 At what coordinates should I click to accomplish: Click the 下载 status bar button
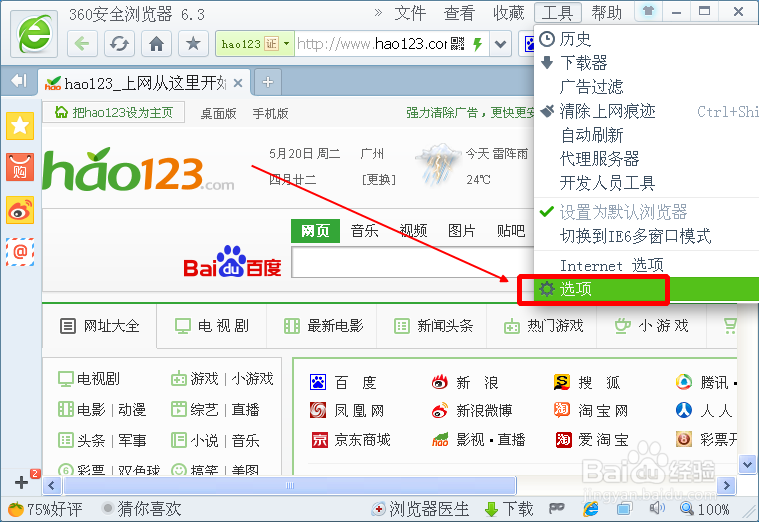[509, 509]
